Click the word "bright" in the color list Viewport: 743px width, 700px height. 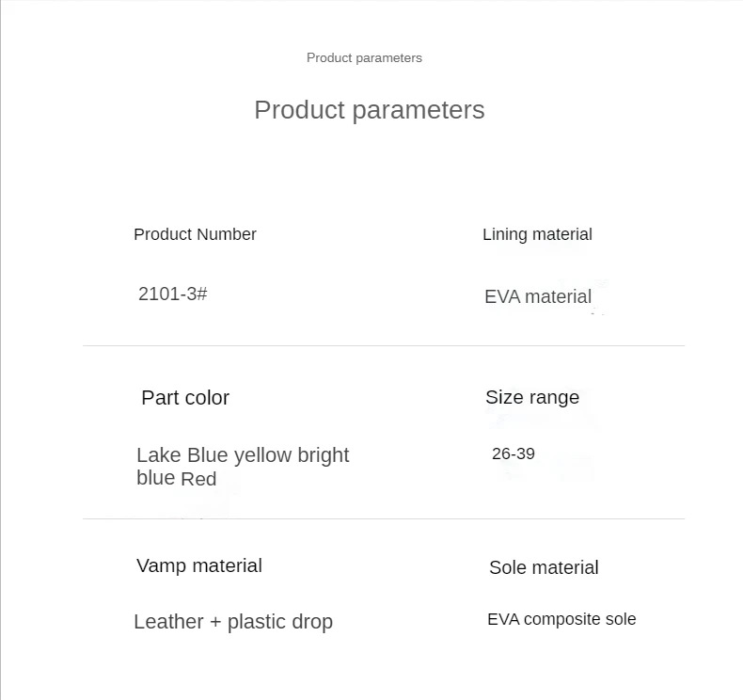[x=323, y=455]
